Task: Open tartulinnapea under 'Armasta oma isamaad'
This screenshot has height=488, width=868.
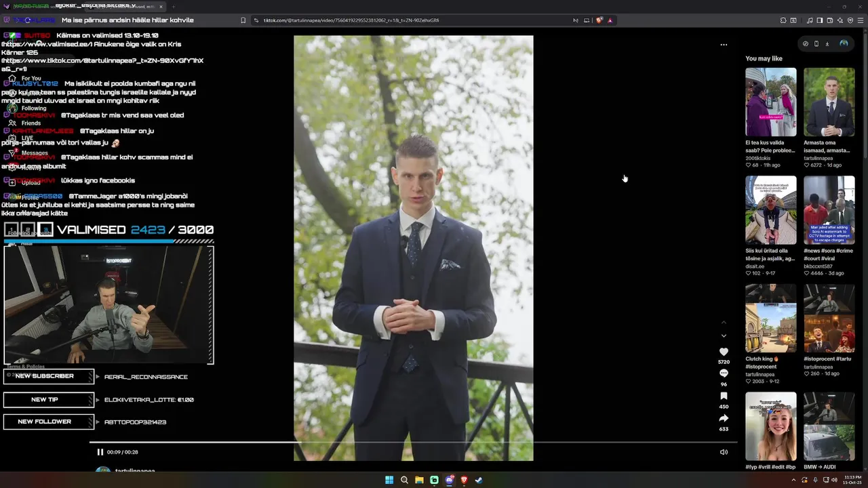Action: (x=820, y=158)
